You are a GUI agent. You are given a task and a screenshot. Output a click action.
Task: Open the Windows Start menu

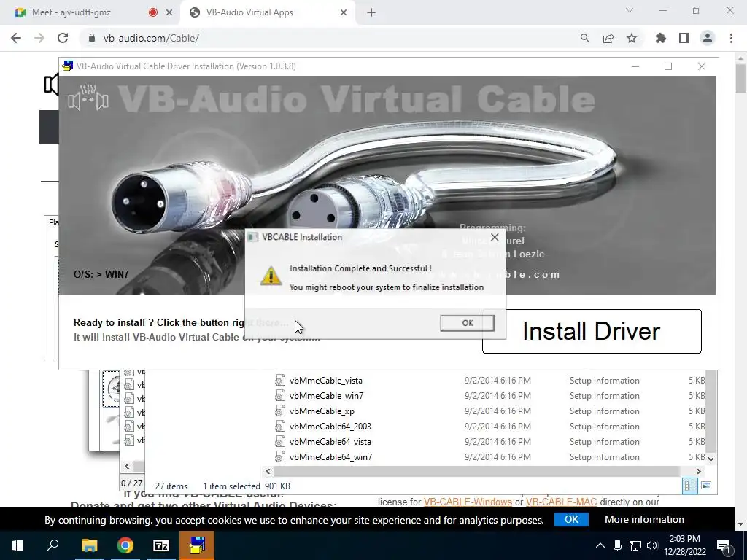click(x=18, y=545)
